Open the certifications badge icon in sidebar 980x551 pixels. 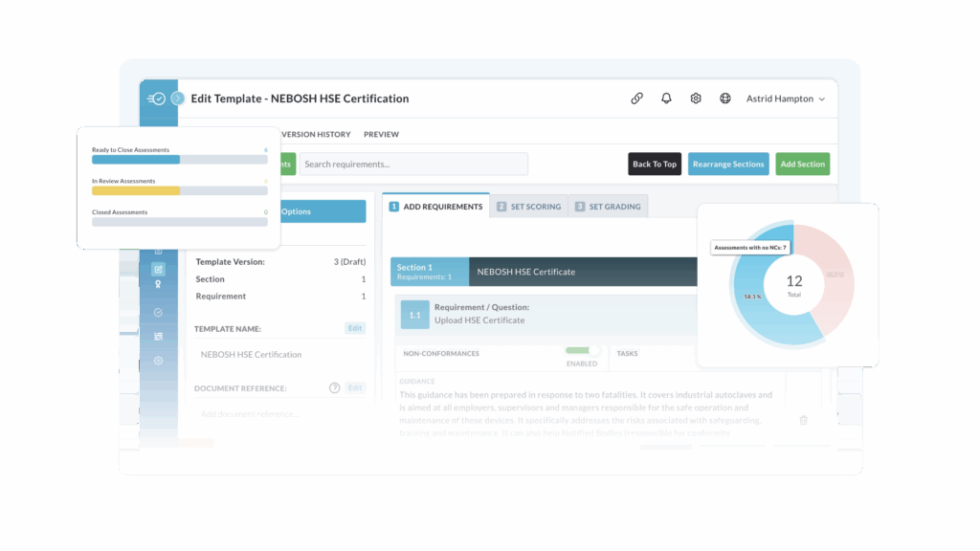coord(158,283)
